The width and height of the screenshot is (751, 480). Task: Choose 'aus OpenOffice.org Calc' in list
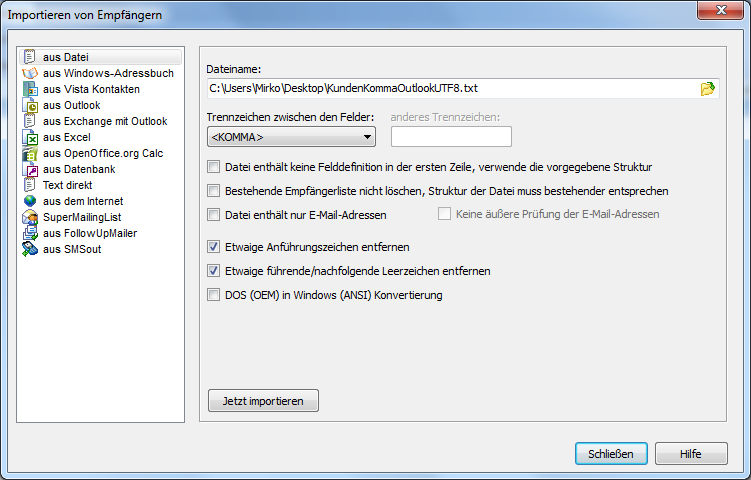[x=102, y=153]
